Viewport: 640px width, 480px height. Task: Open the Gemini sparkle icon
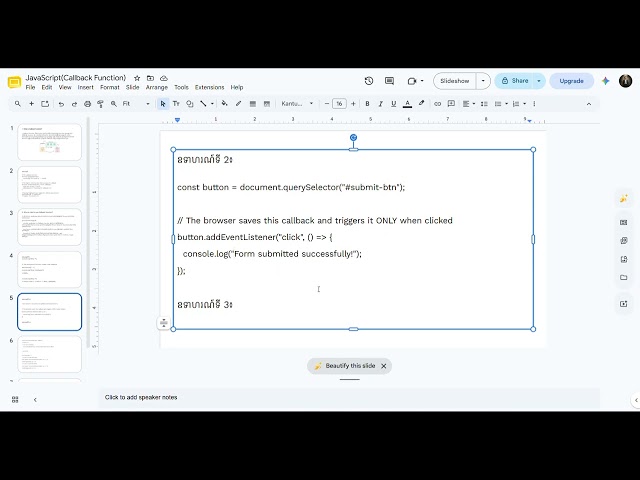[606, 81]
